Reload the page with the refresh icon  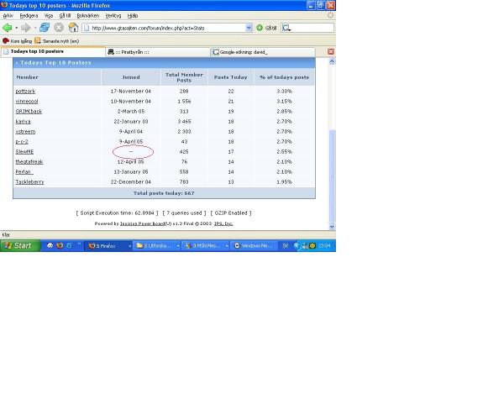45,28
